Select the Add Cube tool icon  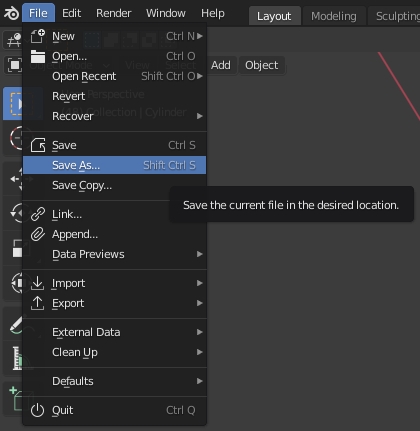[15, 399]
